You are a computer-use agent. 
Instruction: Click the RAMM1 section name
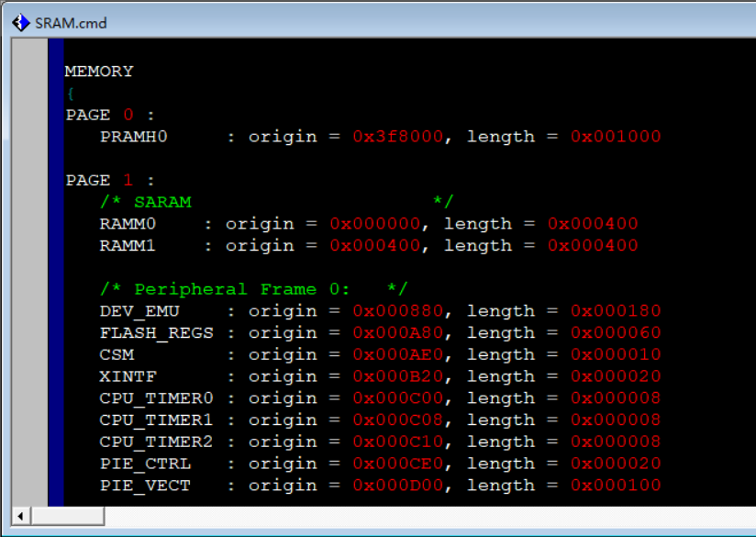tap(128, 246)
